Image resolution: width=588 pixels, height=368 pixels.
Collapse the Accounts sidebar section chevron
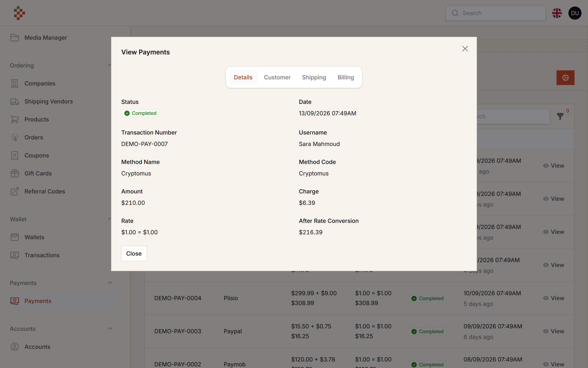pos(110,329)
